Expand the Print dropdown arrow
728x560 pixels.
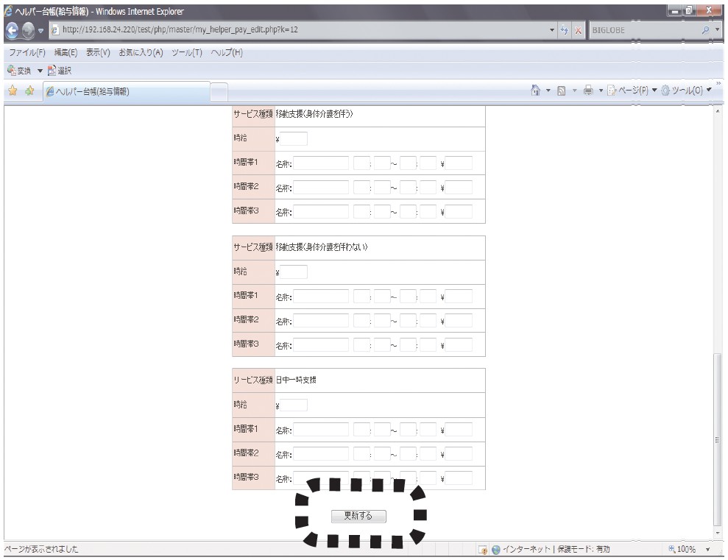click(601, 91)
